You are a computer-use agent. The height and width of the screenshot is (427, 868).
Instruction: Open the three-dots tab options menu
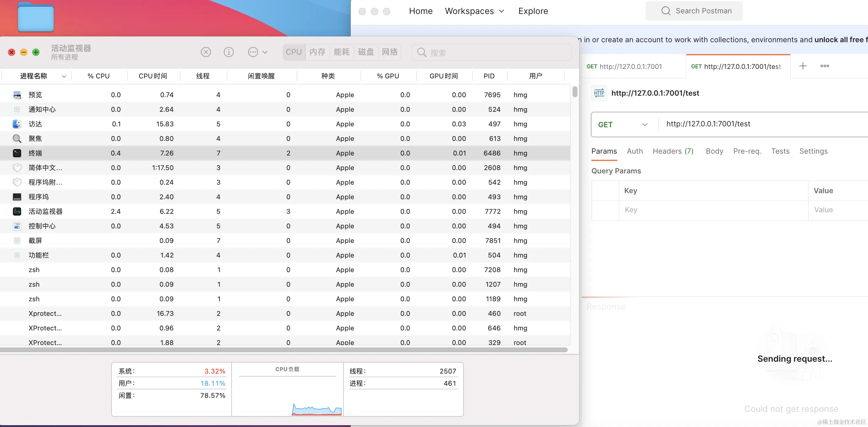coord(825,66)
